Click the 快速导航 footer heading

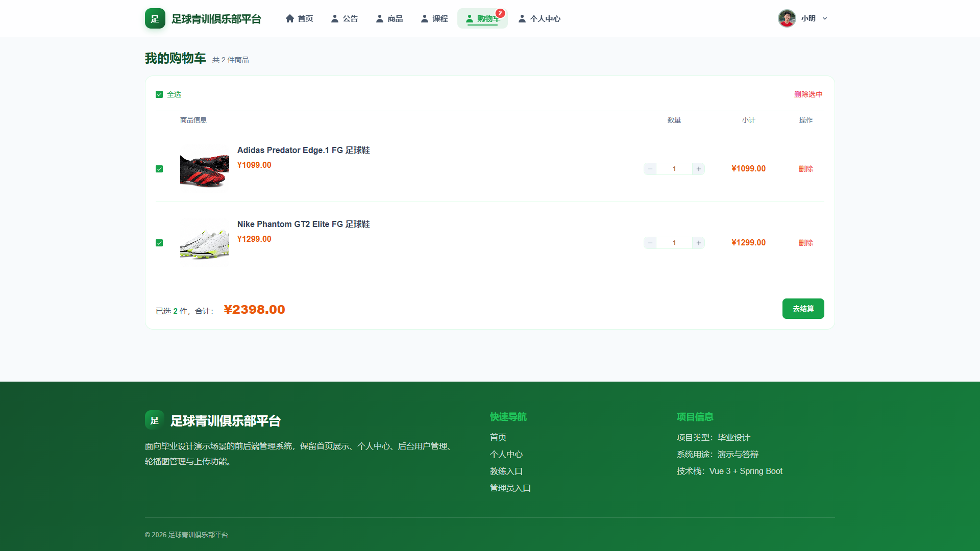click(x=508, y=417)
